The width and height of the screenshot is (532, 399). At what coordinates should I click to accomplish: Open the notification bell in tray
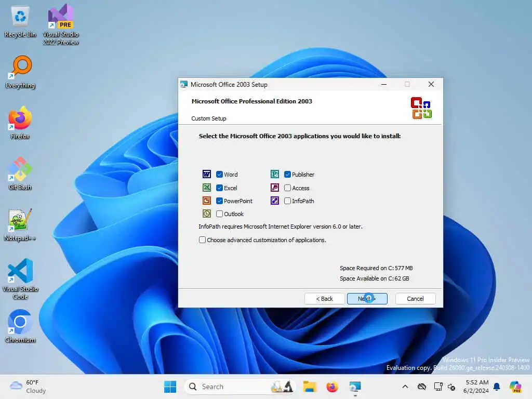point(497,387)
